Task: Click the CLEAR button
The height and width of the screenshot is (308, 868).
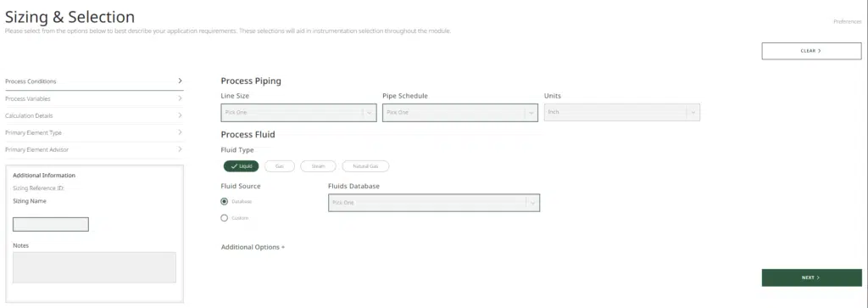Action: pos(811,50)
